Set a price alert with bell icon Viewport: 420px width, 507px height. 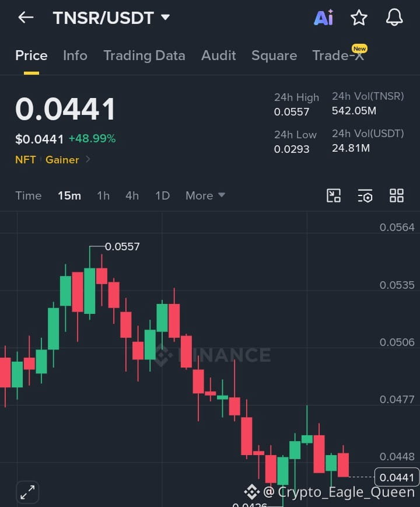click(394, 18)
